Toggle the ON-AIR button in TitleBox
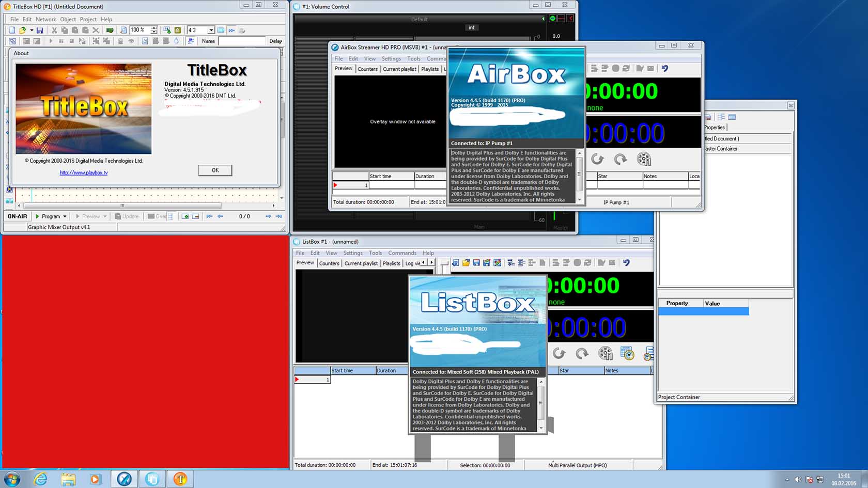The image size is (868, 488). (18, 216)
